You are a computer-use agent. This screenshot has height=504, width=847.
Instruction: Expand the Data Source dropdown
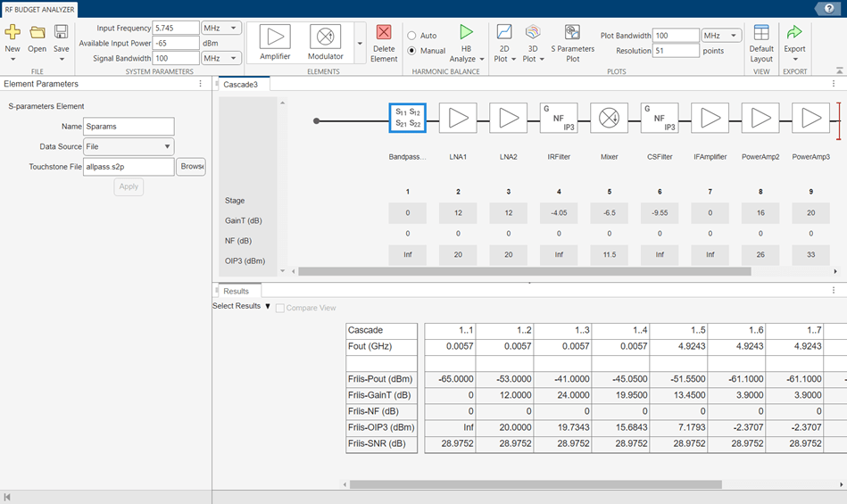(x=129, y=146)
